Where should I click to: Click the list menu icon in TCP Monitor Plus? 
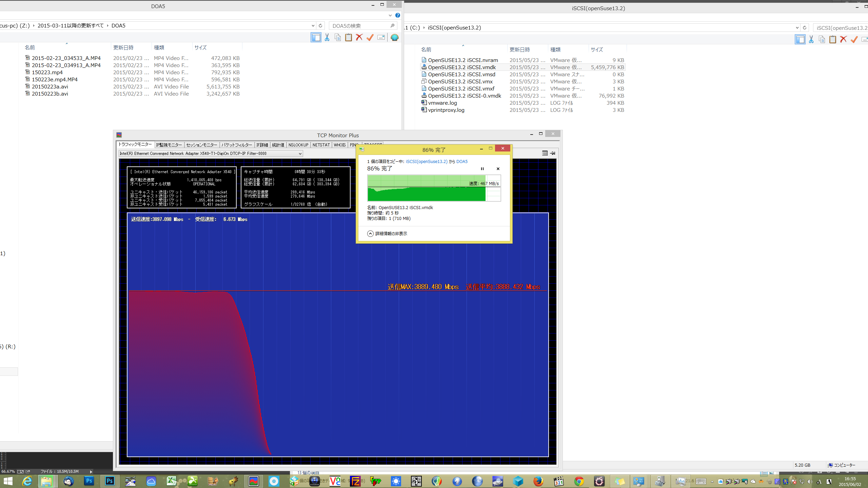coord(545,153)
